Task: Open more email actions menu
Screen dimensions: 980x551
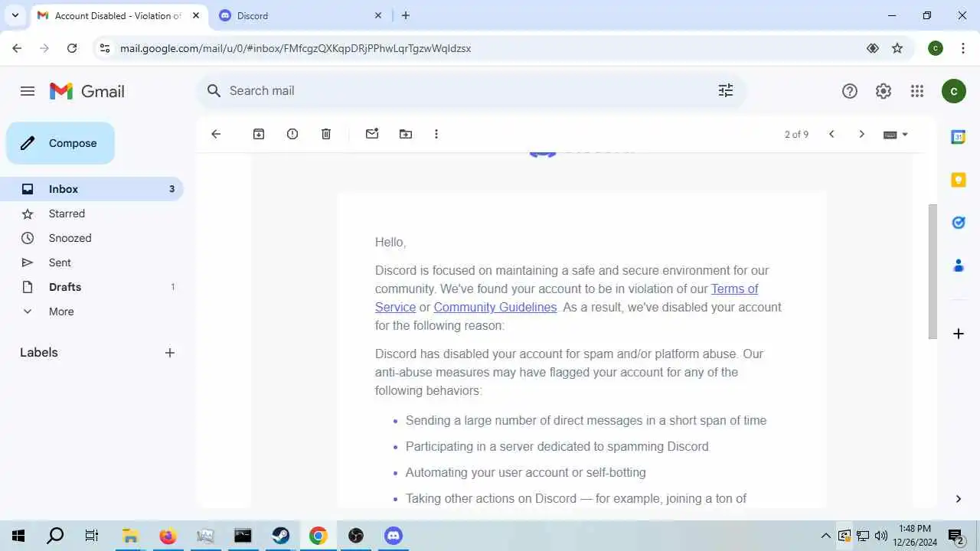Action: click(436, 134)
